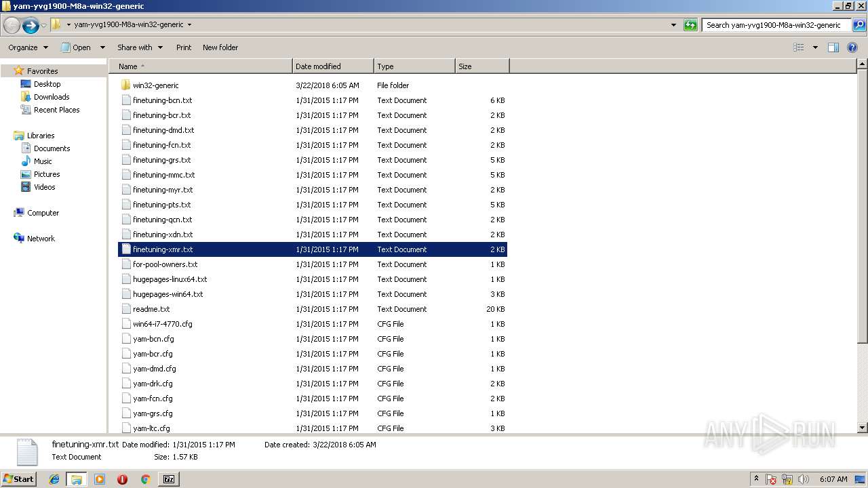Click the Change your view icon
The width and height of the screenshot is (868, 488).
point(799,47)
